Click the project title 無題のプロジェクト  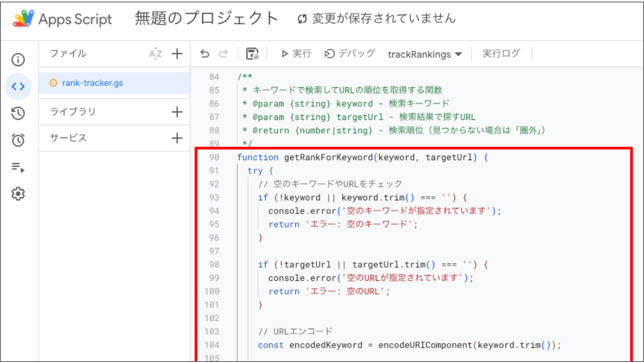206,19
